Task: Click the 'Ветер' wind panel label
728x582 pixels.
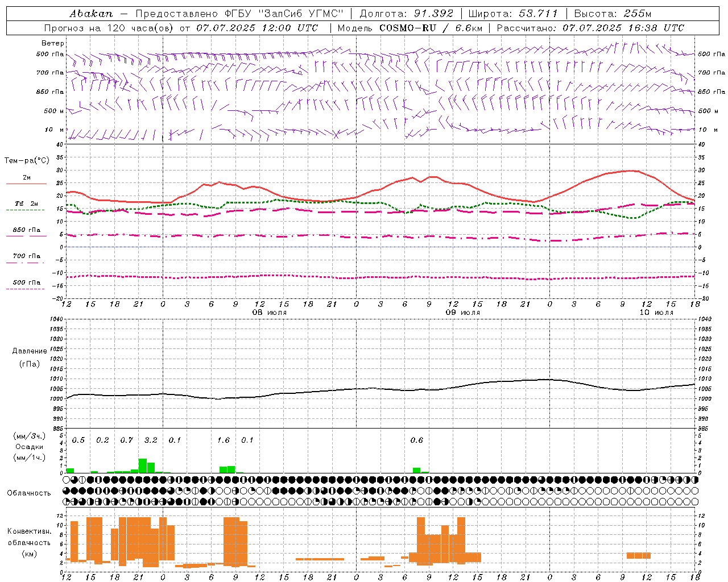Action: (53, 43)
